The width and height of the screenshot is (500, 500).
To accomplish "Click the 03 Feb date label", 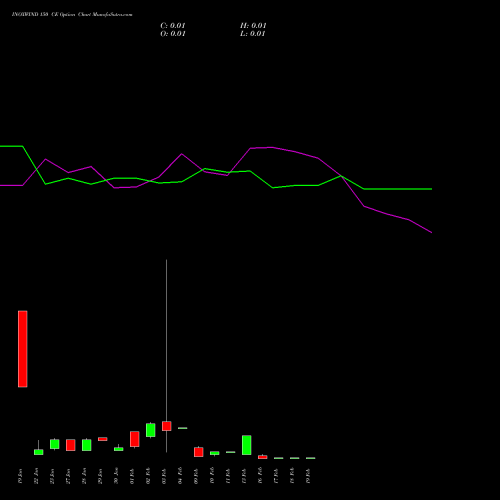I will click(164, 476).
